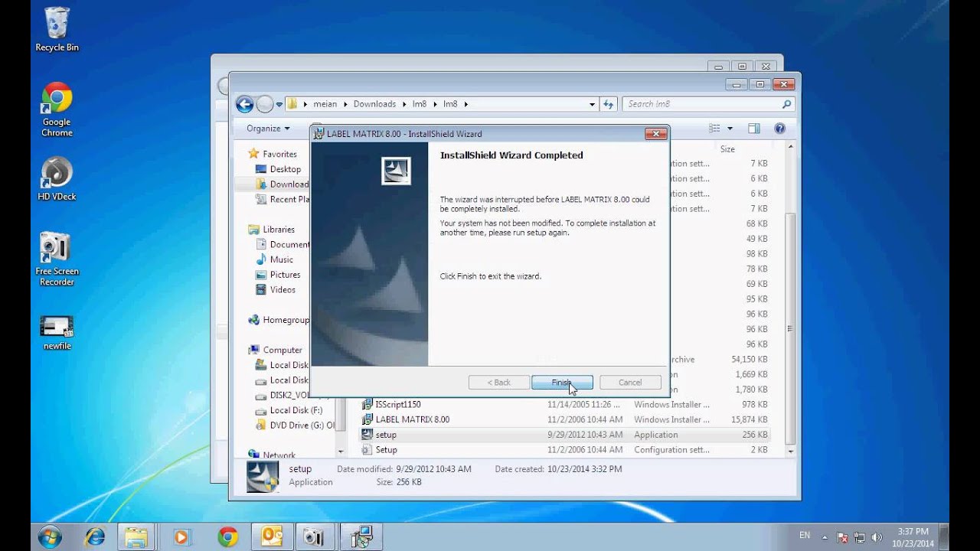This screenshot has width=980, height=551.
Task: Open Google Chrome desktop shortcut
Action: 57,109
